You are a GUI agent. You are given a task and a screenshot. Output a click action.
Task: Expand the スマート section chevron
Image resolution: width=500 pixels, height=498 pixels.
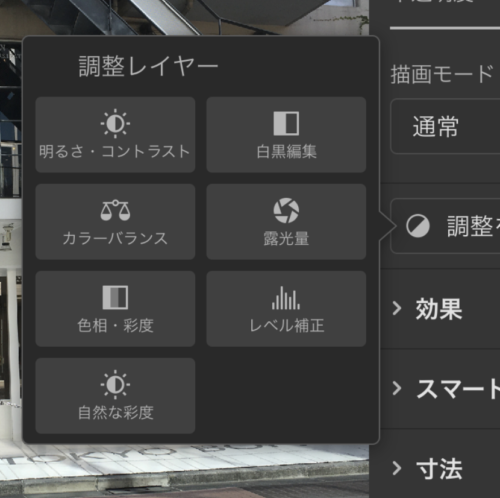click(x=397, y=388)
